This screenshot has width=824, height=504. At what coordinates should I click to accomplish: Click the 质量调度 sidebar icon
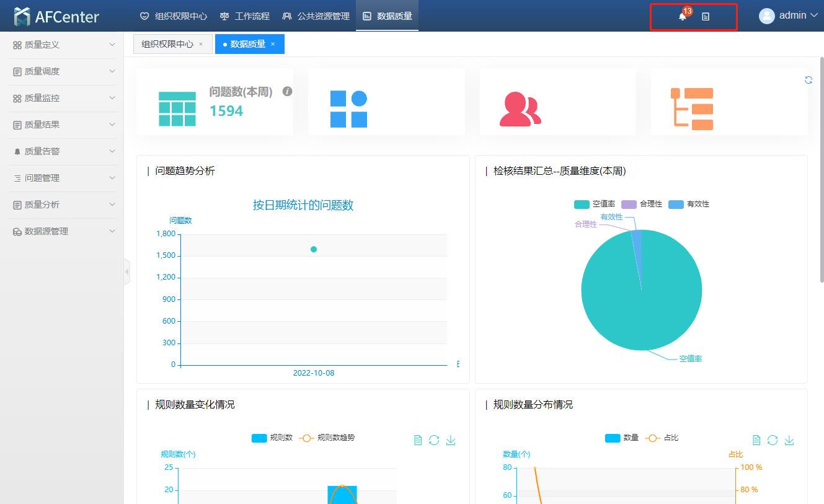(17, 72)
